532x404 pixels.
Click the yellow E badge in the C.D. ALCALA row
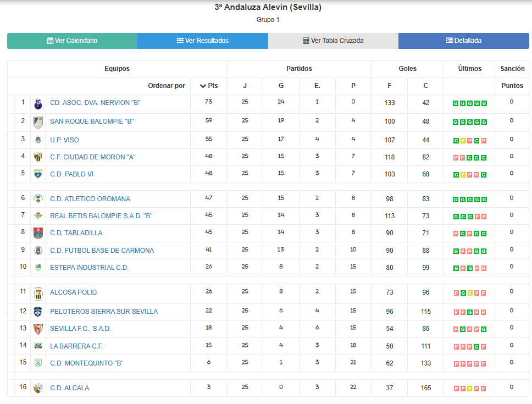[x=469, y=389]
